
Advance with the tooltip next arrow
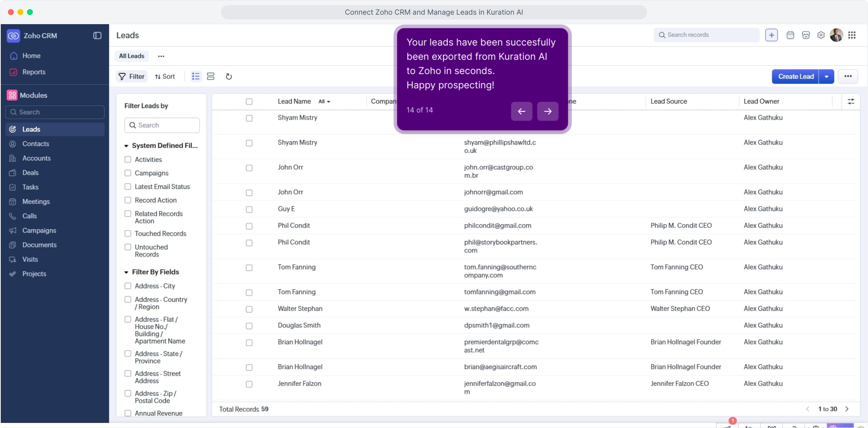click(548, 111)
